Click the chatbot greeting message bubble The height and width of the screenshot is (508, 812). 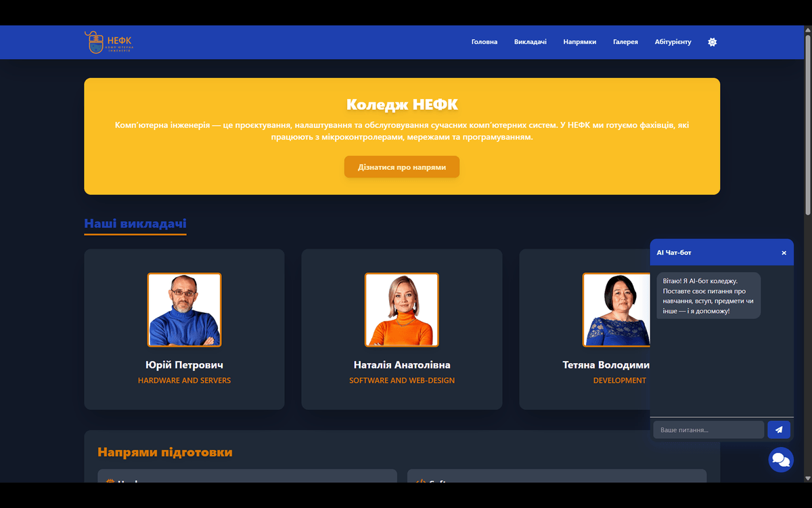(708, 295)
